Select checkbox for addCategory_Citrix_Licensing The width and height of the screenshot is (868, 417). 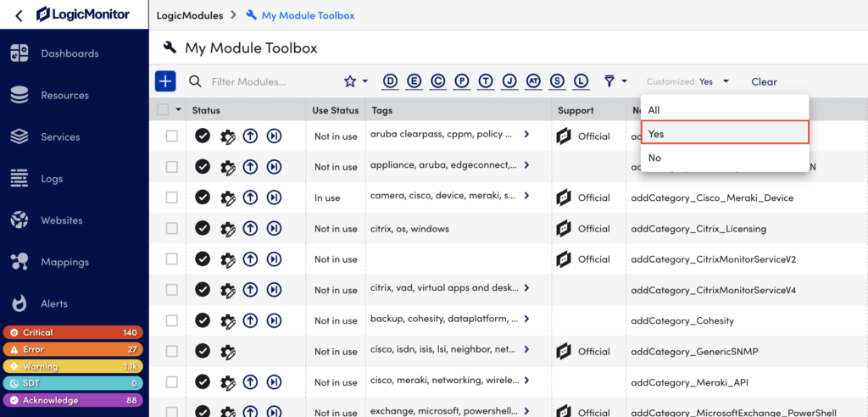coord(171,228)
